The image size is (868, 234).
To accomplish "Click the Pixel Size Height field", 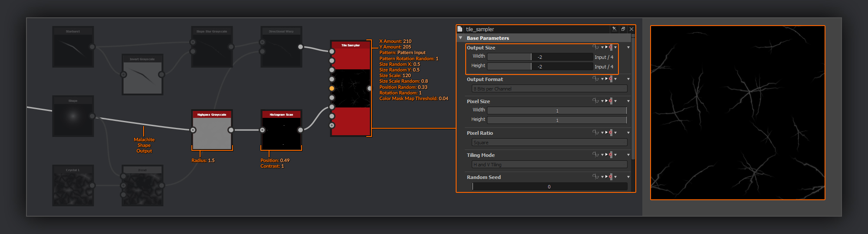I will point(557,120).
